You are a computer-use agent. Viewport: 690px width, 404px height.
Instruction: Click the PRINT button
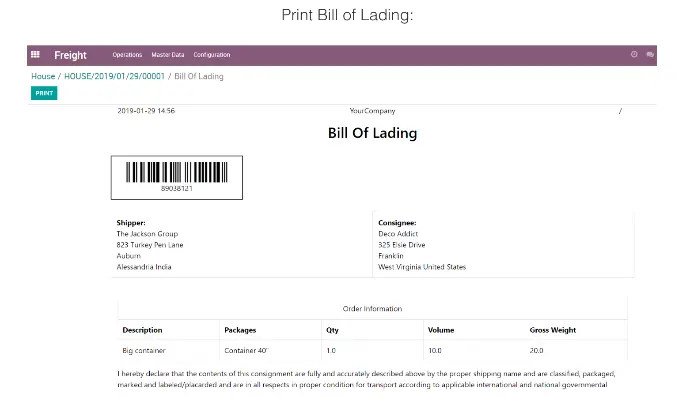(x=44, y=93)
